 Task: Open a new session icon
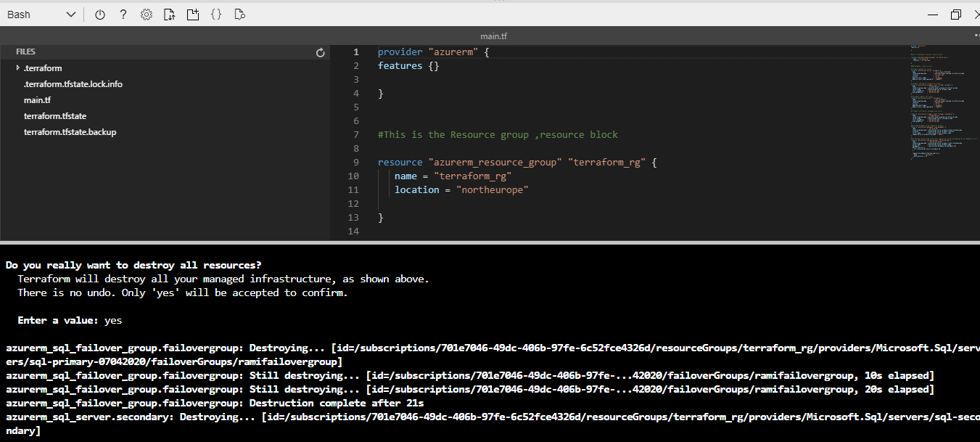coord(192,15)
